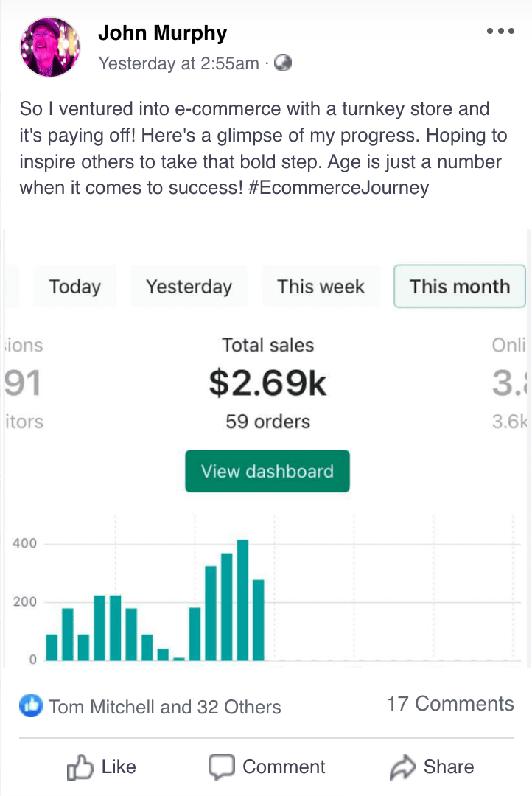The height and width of the screenshot is (796, 532).
Task: Click the thumbs-up Like icon
Action: (80, 768)
